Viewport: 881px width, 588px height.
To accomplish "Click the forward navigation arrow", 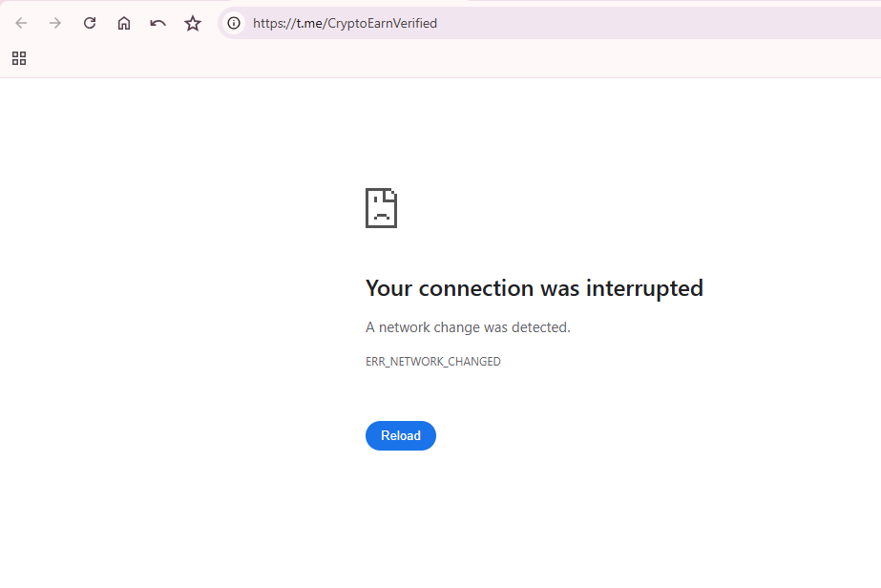I will point(55,23).
